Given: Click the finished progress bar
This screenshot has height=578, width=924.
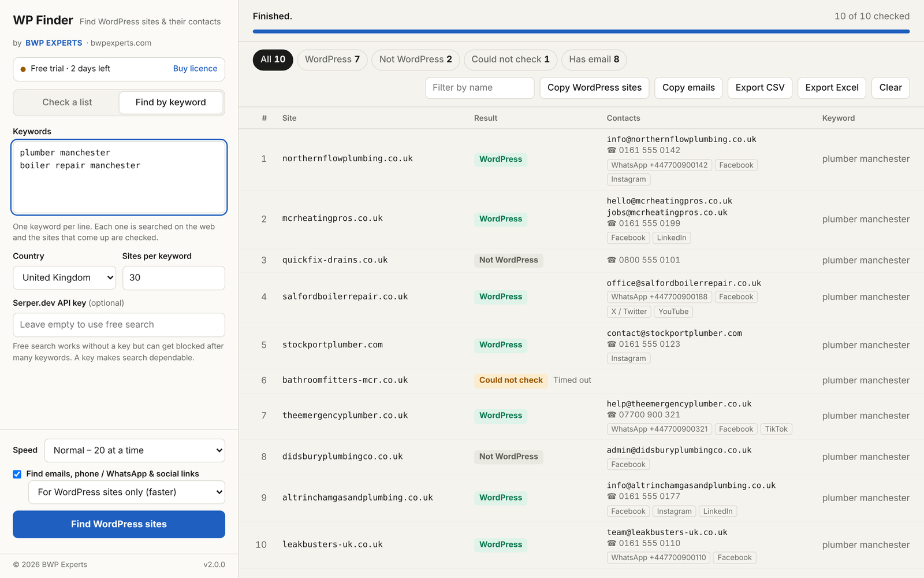Looking at the screenshot, I should [x=581, y=32].
